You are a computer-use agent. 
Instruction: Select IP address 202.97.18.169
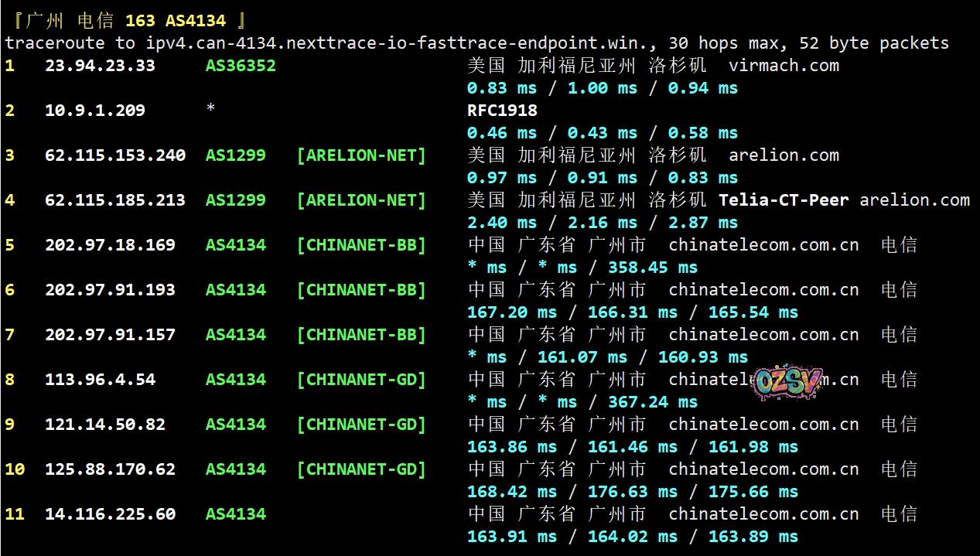coord(110,245)
